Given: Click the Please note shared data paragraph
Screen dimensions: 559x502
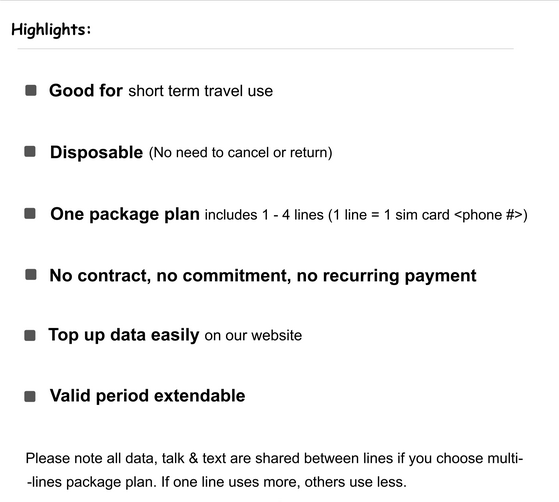Looking at the screenshot, I should (x=275, y=470).
